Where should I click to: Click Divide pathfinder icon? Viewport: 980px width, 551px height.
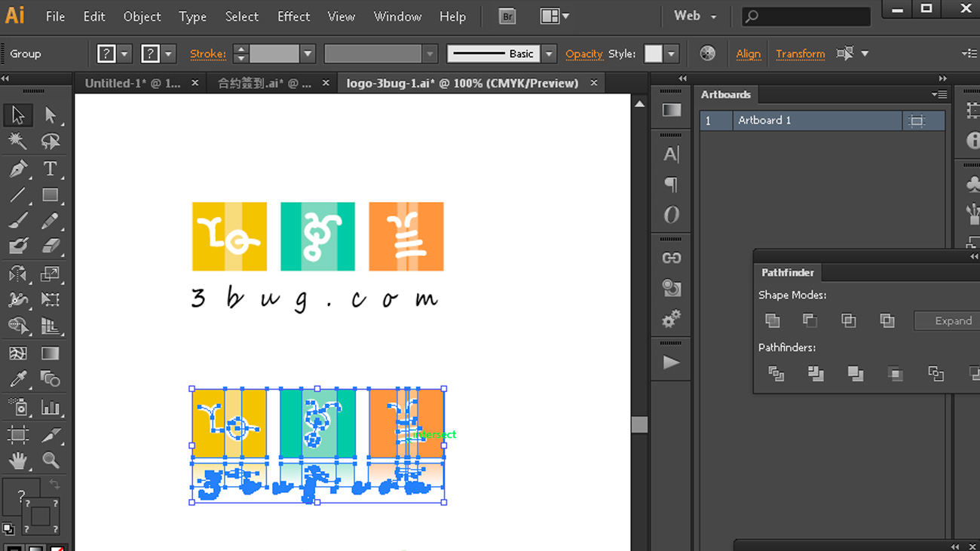point(776,373)
